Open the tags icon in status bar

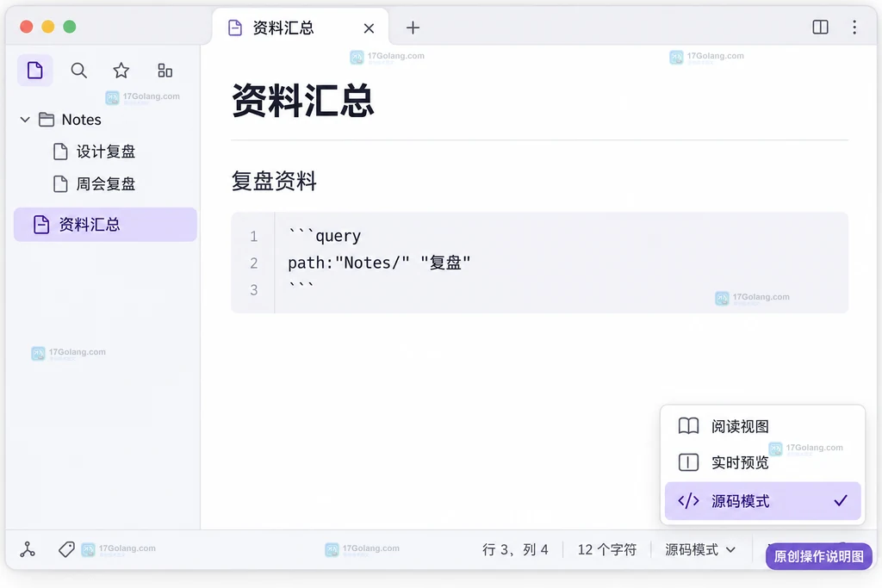[x=66, y=549]
